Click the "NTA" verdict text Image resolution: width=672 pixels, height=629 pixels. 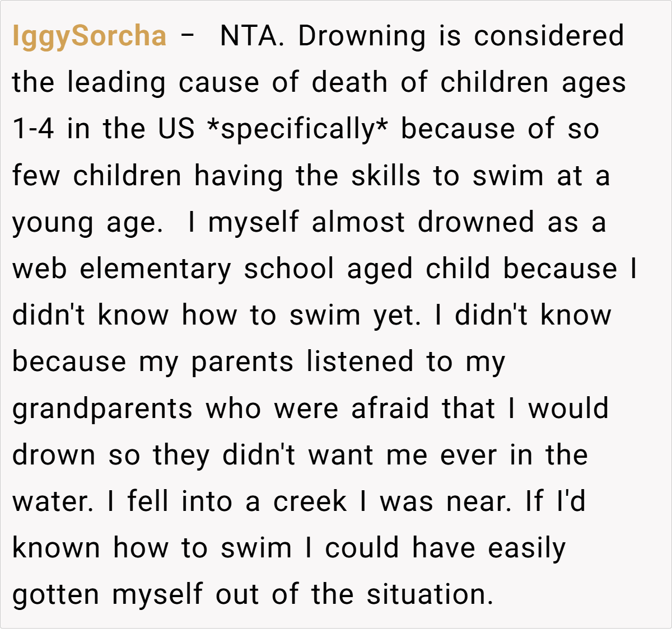(x=249, y=36)
